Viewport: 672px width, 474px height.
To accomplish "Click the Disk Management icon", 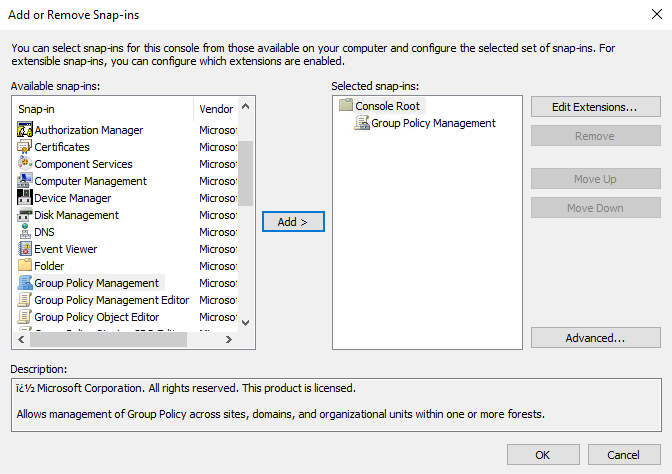I will [25, 215].
